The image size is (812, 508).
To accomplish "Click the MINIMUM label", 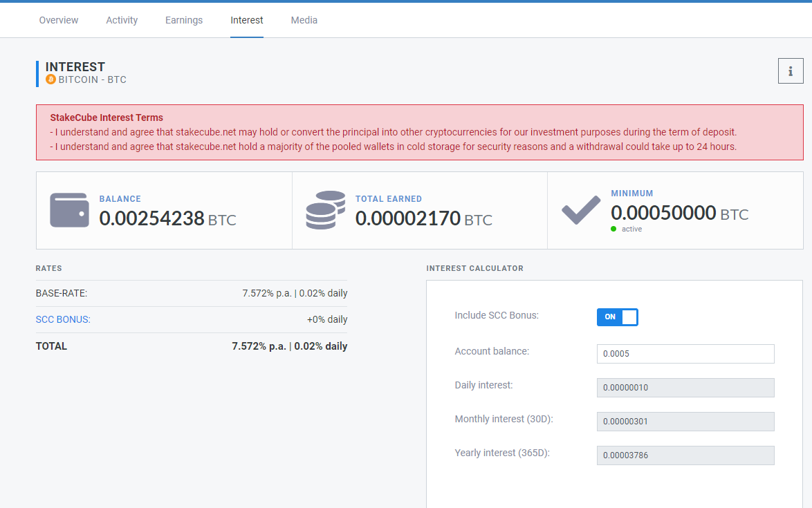I will click(631, 194).
